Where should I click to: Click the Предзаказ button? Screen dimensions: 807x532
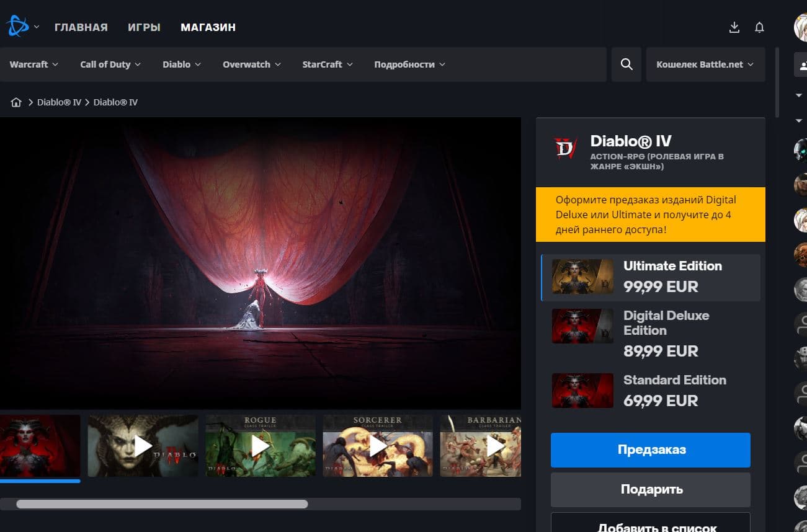[651, 450]
